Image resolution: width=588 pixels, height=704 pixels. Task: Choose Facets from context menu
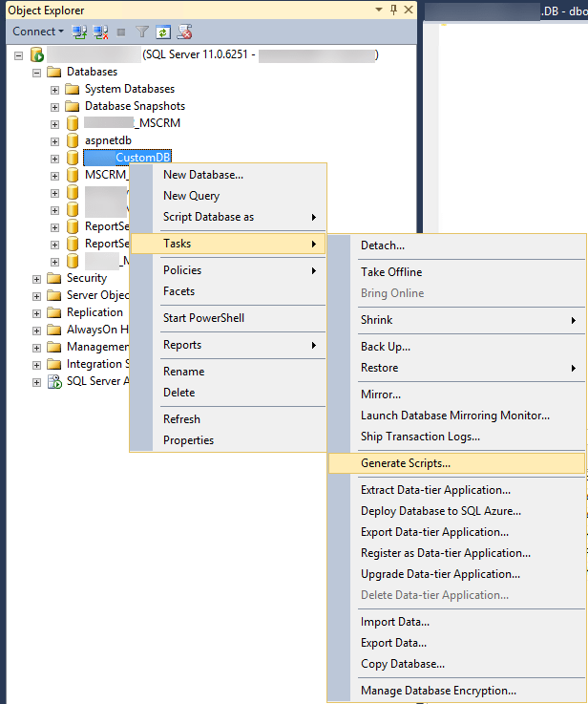point(228,291)
